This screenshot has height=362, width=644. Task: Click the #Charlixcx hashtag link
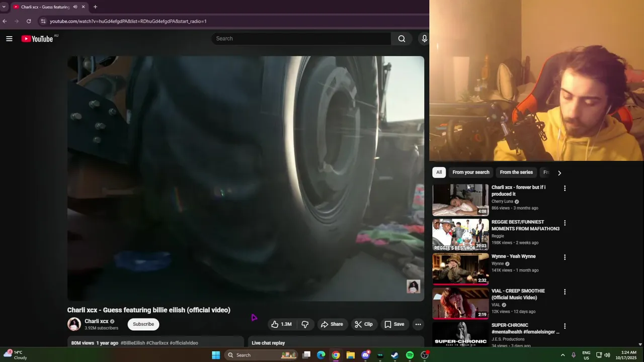157,343
